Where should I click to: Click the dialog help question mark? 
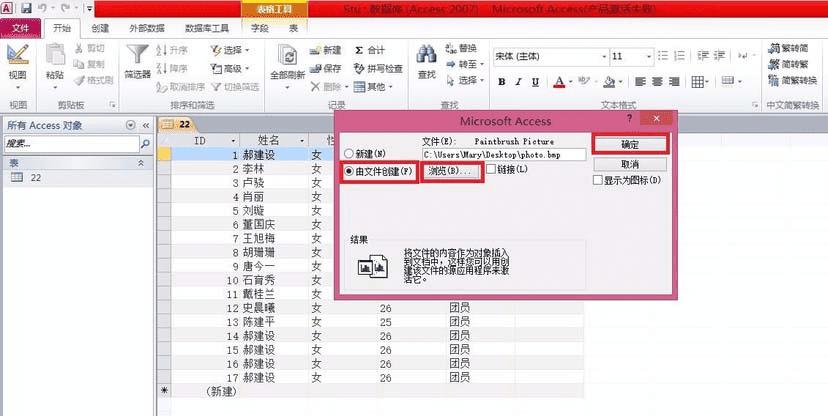(629, 118)
